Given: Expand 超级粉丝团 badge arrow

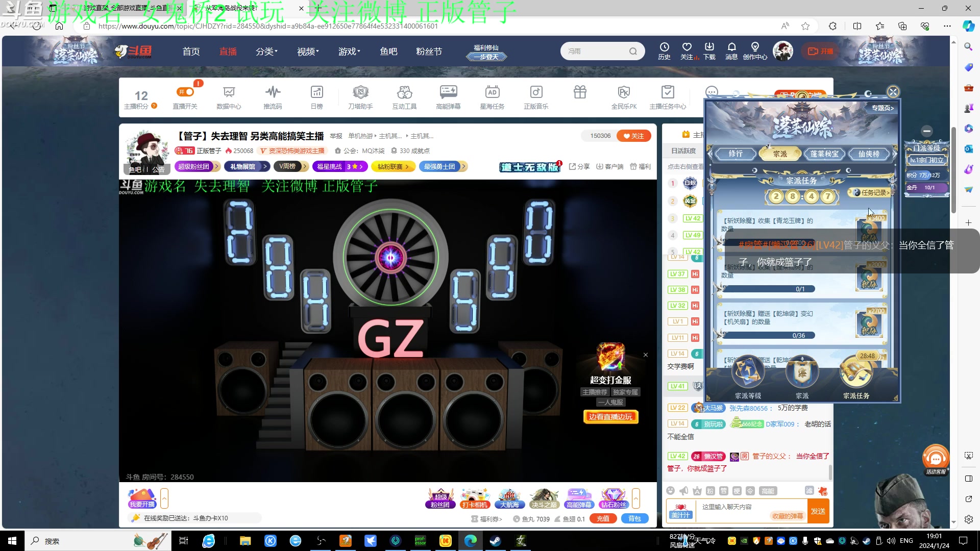Looking at the screenshot, I should tap(216, 166).
